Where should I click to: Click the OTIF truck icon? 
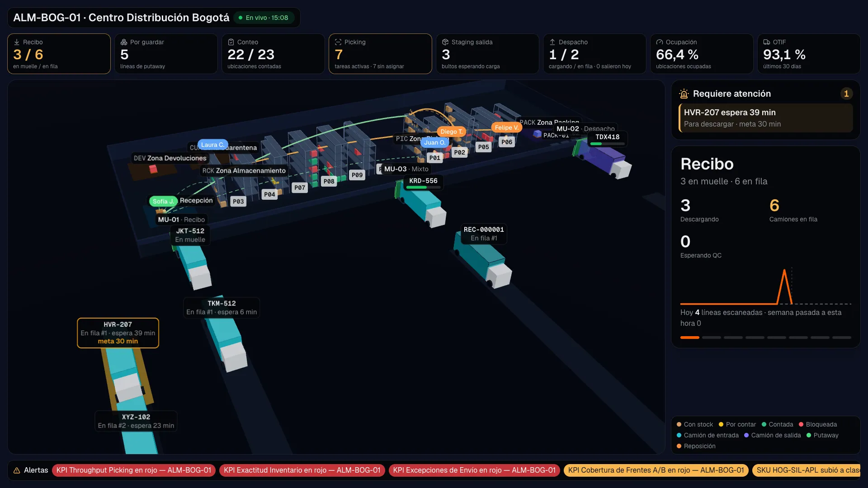click(767, 42)
